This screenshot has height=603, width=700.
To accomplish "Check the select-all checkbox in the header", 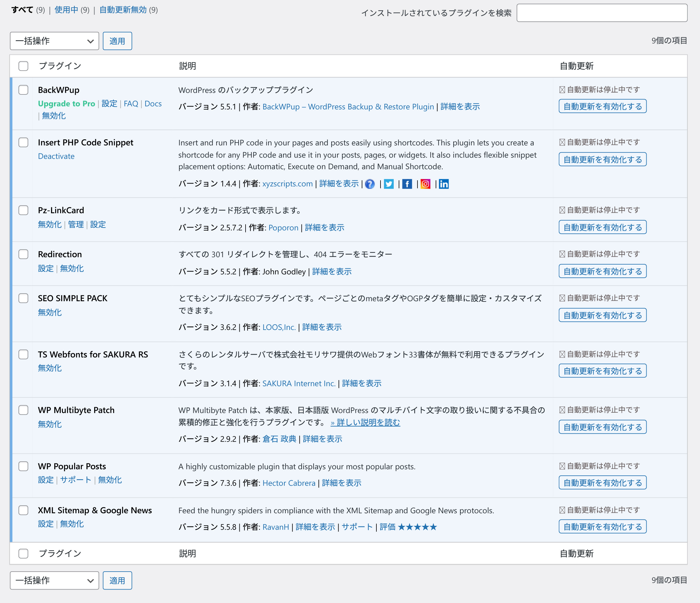I will [23, 66].
